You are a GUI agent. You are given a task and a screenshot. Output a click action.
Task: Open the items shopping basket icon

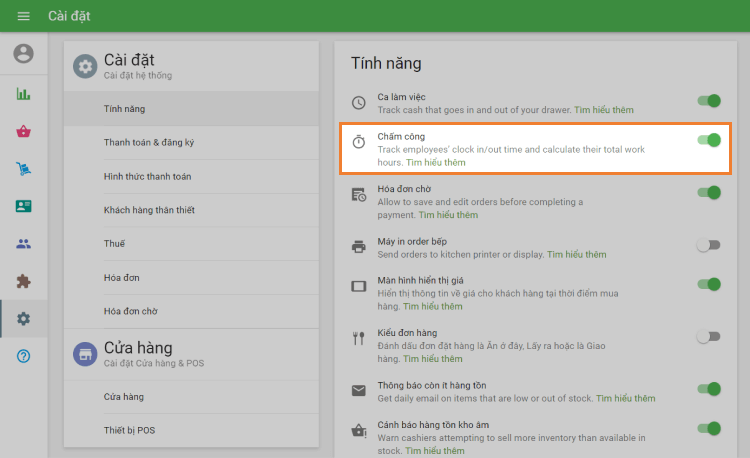click(x=23, y=131)
